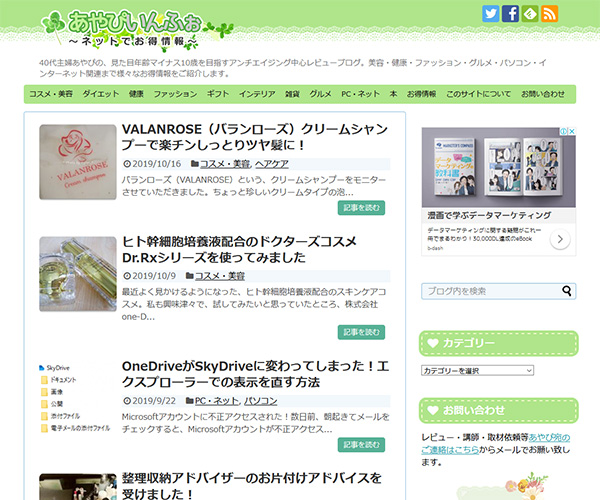
Task: Open the ファッション menu item
Action: click(175, 94)
